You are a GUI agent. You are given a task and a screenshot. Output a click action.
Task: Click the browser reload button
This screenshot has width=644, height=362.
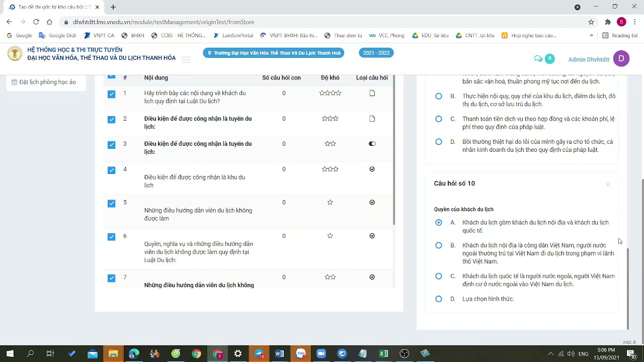pyautogui.click(x=36, y=22)
